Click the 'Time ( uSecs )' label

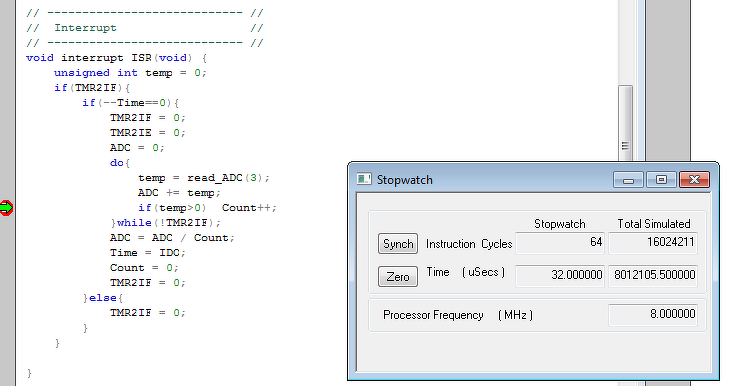466,272
